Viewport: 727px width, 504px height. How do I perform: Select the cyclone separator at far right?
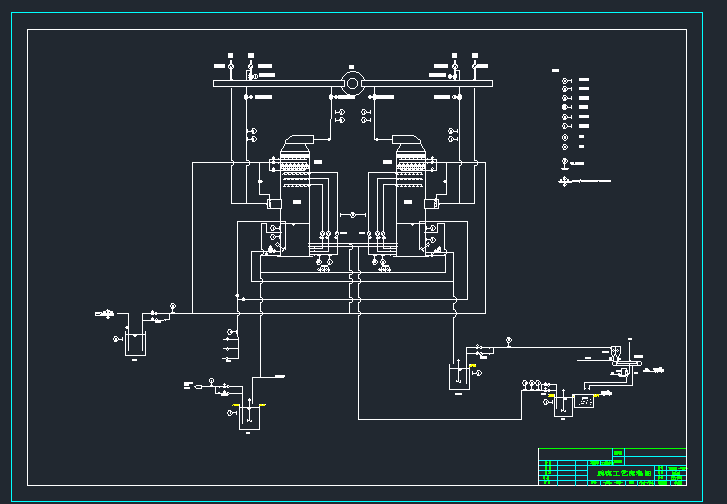616,353
